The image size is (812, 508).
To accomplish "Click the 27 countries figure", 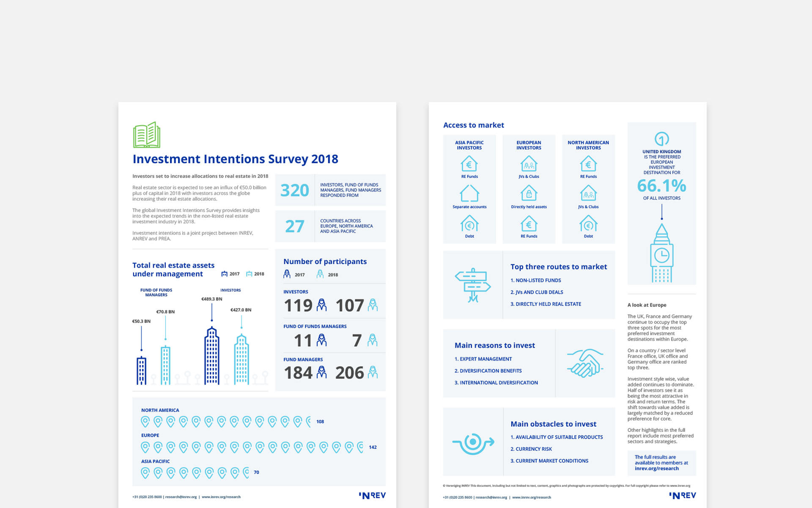I will click(x=295, y=226).
